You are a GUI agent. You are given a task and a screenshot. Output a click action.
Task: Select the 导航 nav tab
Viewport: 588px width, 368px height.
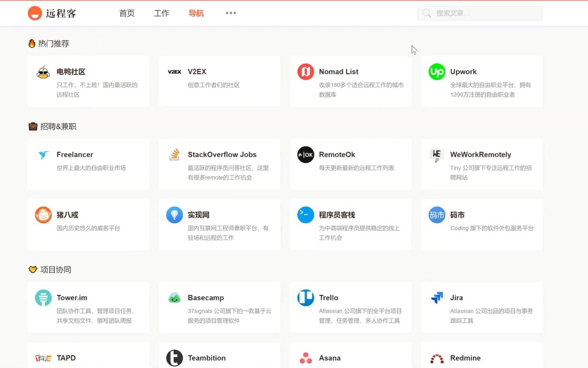coord(196,13)
